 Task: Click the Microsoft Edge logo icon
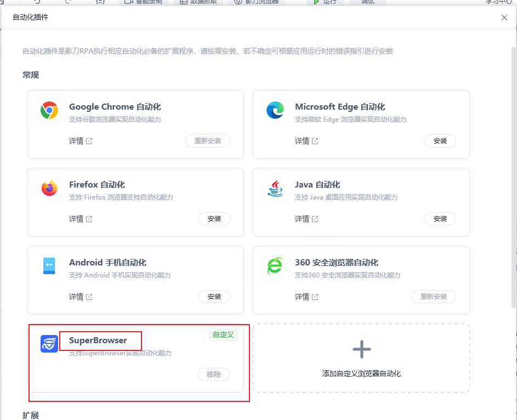[x=275, y=110]
